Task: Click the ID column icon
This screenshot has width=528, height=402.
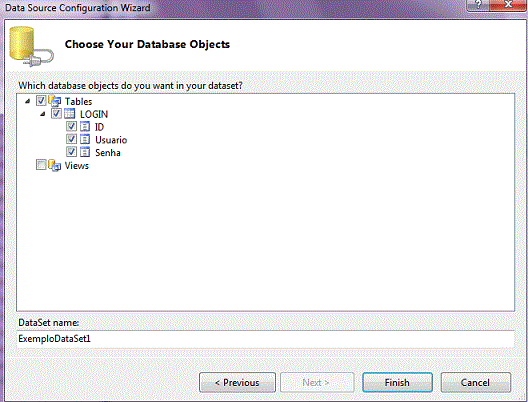Action: pos(85,127)
